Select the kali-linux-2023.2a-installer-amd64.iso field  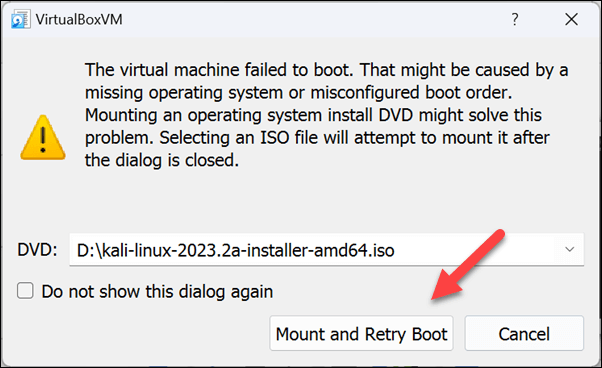(326, 249)
